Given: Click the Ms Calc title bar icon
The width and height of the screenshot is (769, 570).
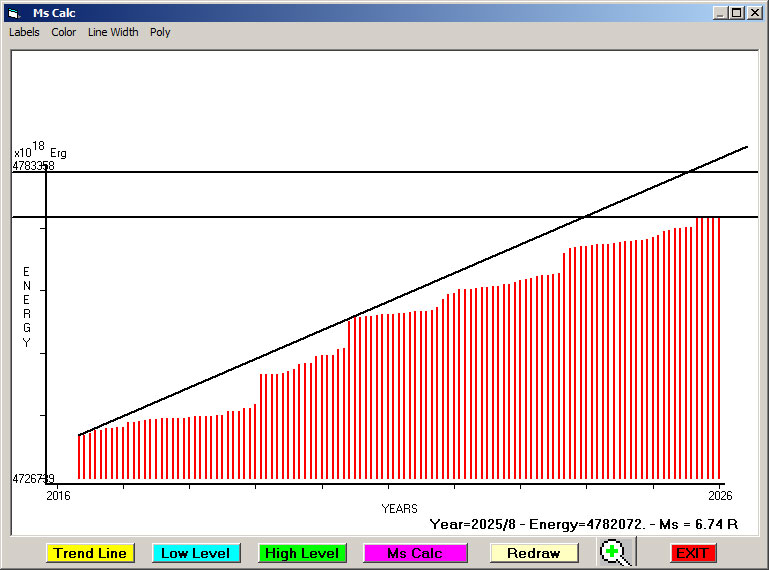Looking at the screenshot, I should tap(14, 13).
